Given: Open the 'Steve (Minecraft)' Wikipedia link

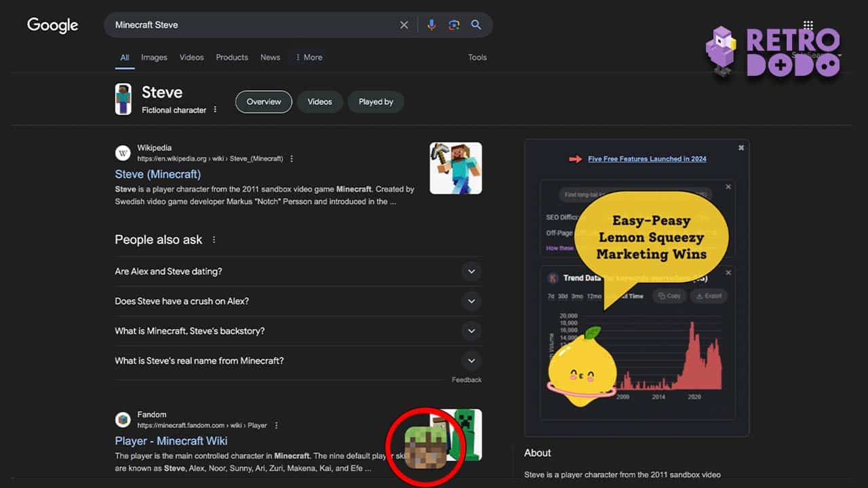Looking at the screenshot, I should pyautogui.click(x=158, y=174).
